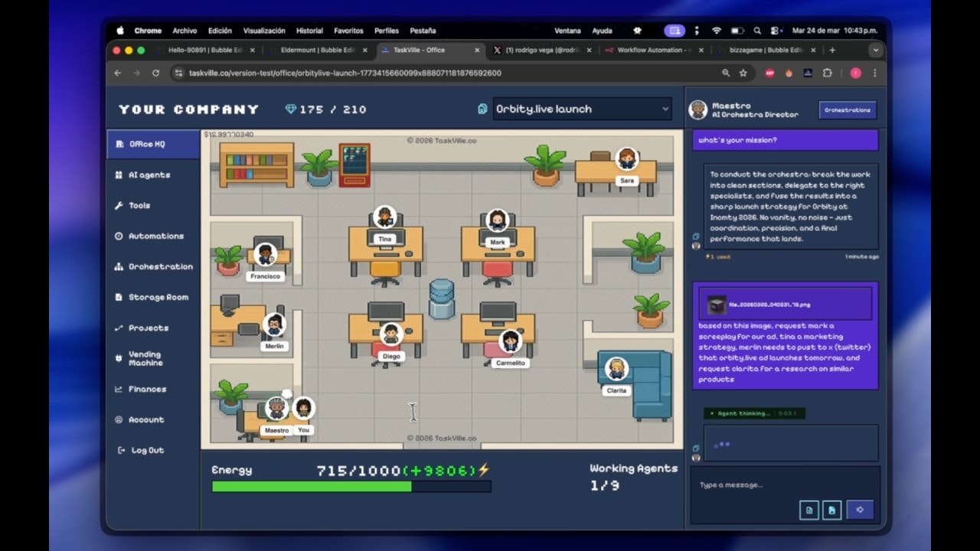Select agent Carmelito at his desk
The height and width of the screenshot is (551, 980).
510,341
